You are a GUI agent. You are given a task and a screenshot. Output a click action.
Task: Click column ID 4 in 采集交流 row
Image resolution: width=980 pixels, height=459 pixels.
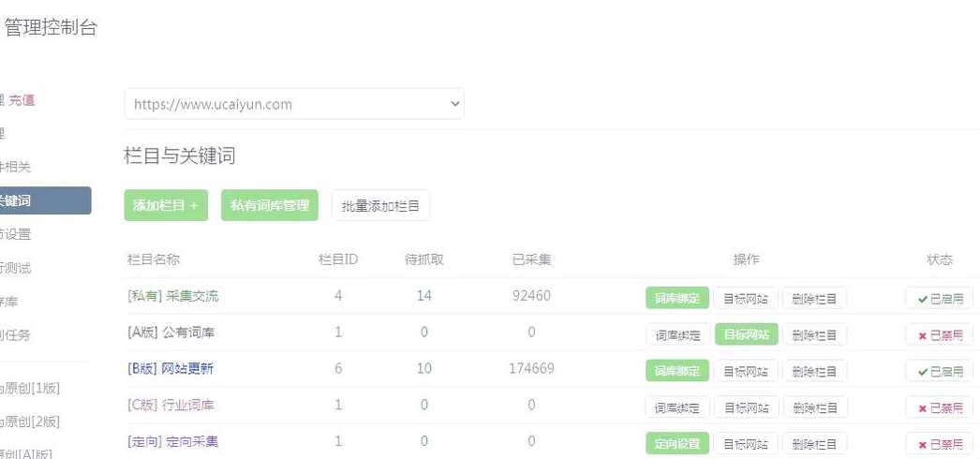tap(338, 295)
